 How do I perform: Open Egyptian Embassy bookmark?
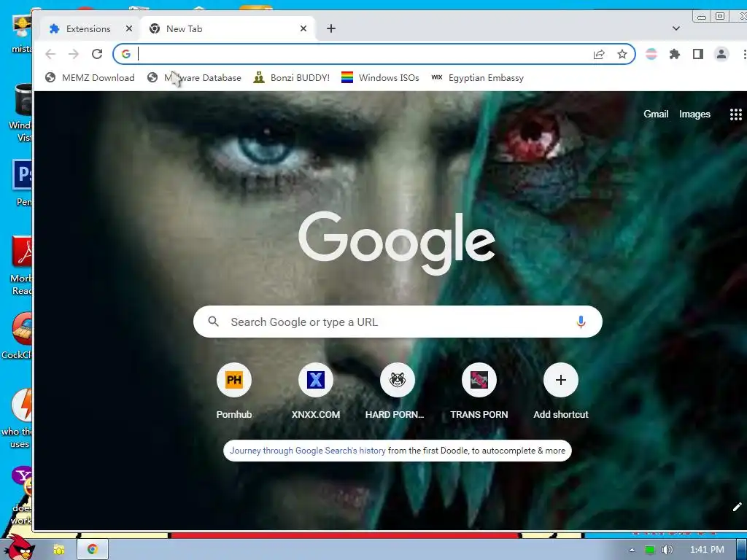(477, 77)
